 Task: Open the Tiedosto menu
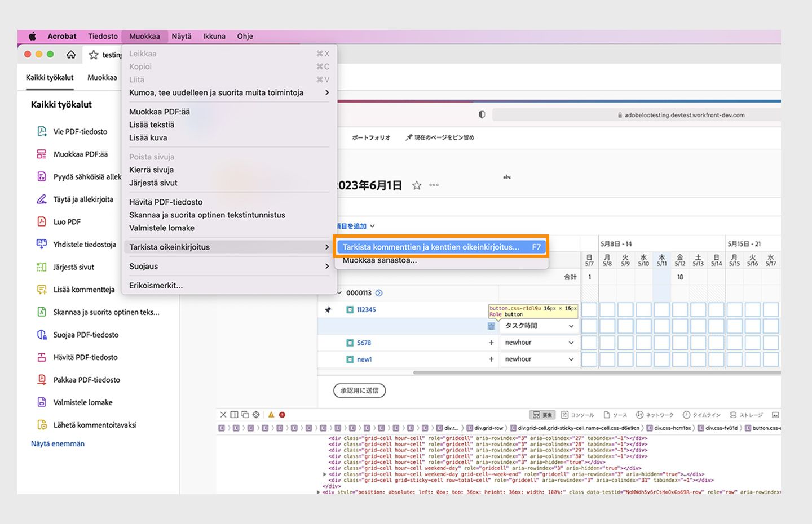[x=103, y=36]
